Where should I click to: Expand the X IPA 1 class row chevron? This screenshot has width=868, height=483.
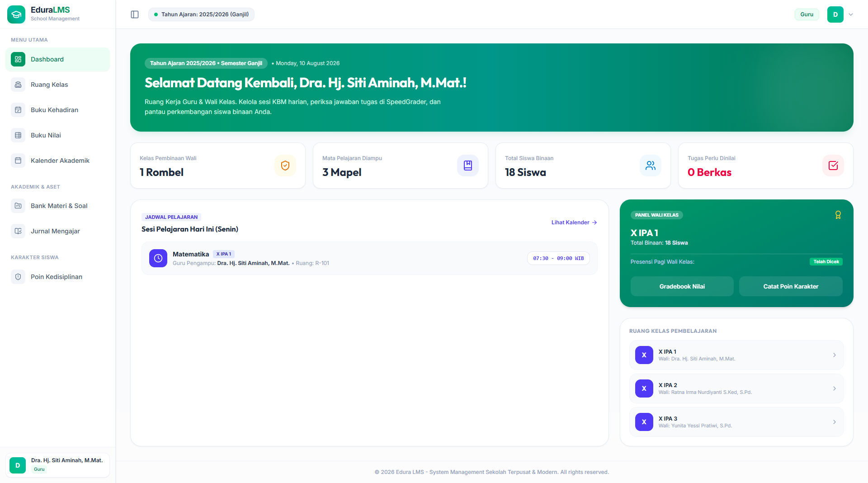tap(835, 355)
